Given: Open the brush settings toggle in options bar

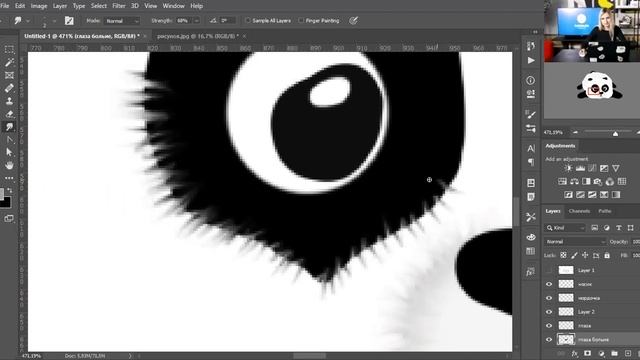Looking at the screenshot, I should click(x=69, y=20).
